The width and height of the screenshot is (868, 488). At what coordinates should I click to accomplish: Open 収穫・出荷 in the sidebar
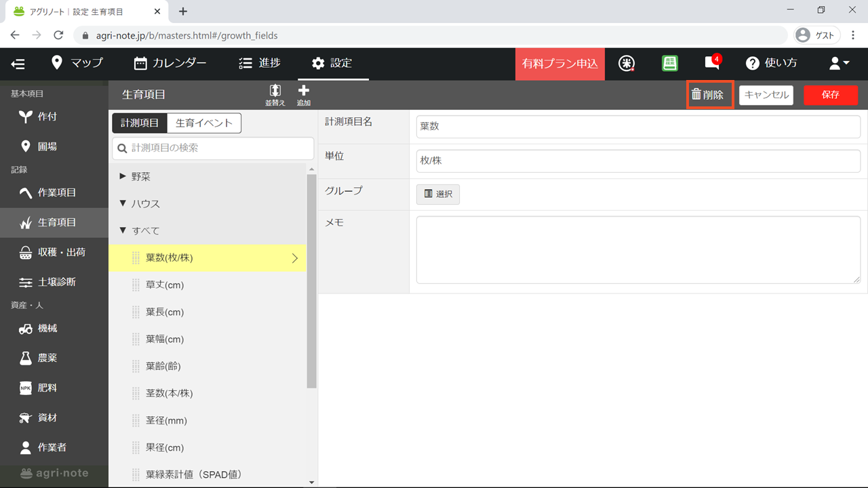(x=54, y=252)
